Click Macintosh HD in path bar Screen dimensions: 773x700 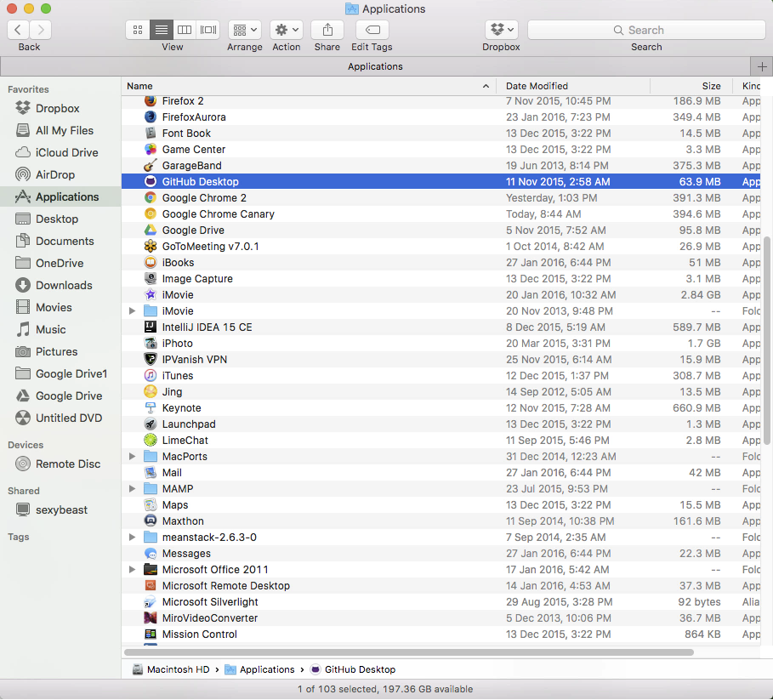click(171, 670)
